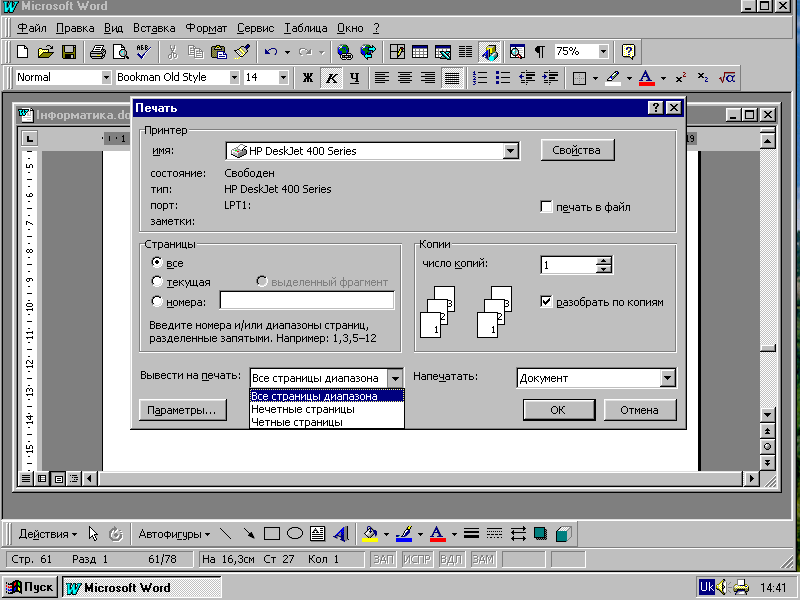Uncheck 'разобрать по копиям' checkbox
Screen dimensions: 800x600
pos(546,302)
